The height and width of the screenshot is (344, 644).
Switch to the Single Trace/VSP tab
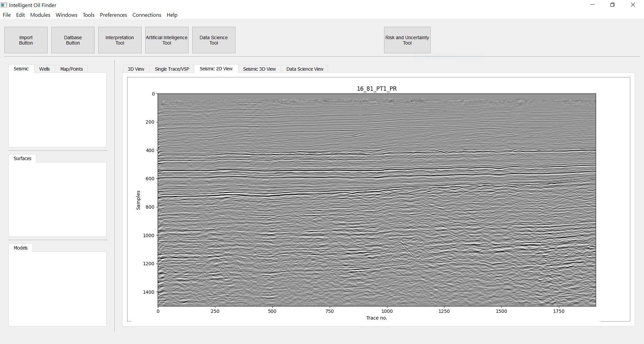point(172,69)
